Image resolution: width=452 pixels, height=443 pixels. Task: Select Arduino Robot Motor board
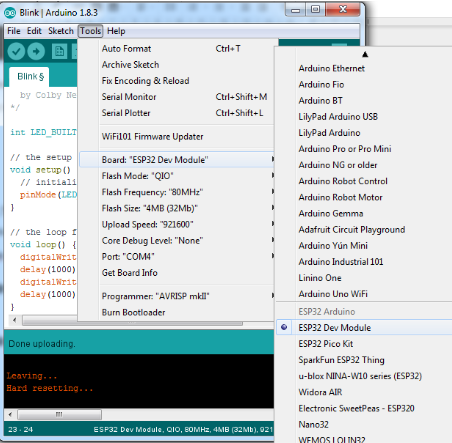coord(364,197)
